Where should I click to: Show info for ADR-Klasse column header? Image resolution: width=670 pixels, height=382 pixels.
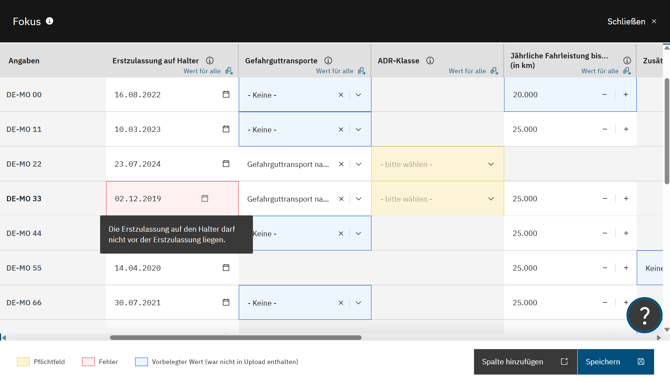click(430, 61)
